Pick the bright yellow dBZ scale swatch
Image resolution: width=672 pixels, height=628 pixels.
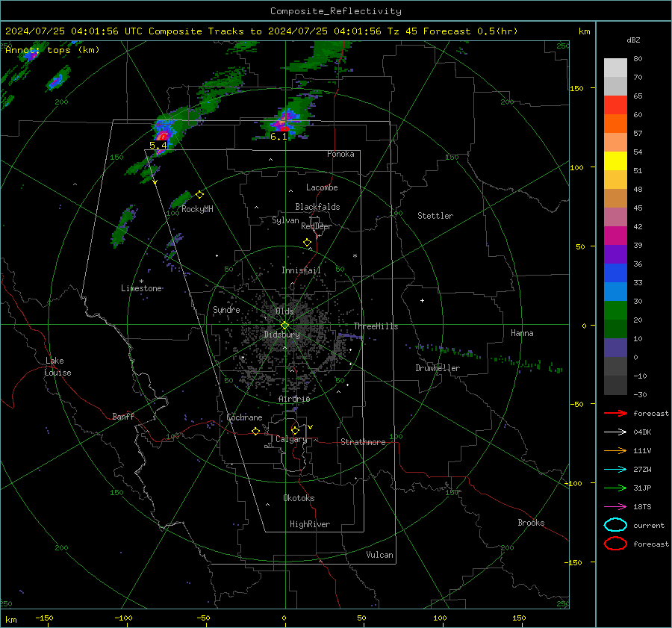click(x=615, y=161)
